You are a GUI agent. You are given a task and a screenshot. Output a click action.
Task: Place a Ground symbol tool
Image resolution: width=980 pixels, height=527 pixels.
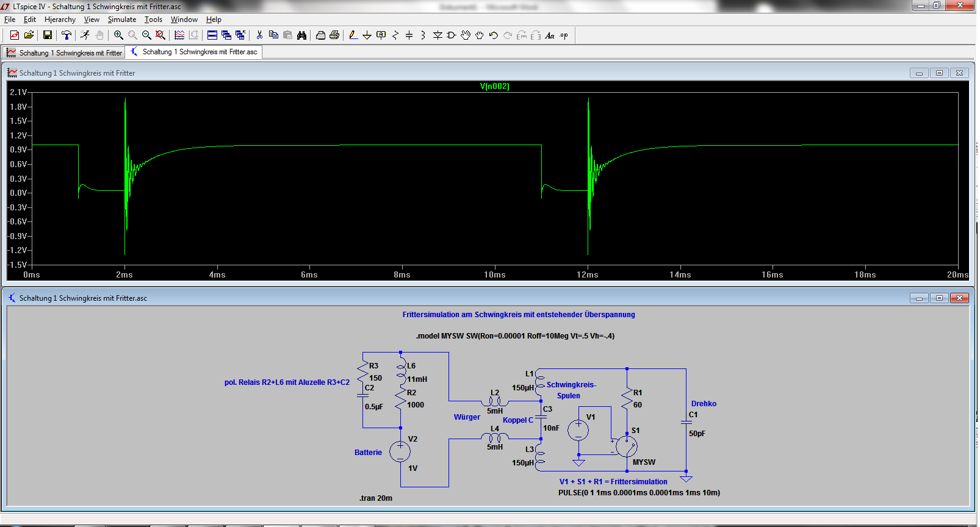367,35
